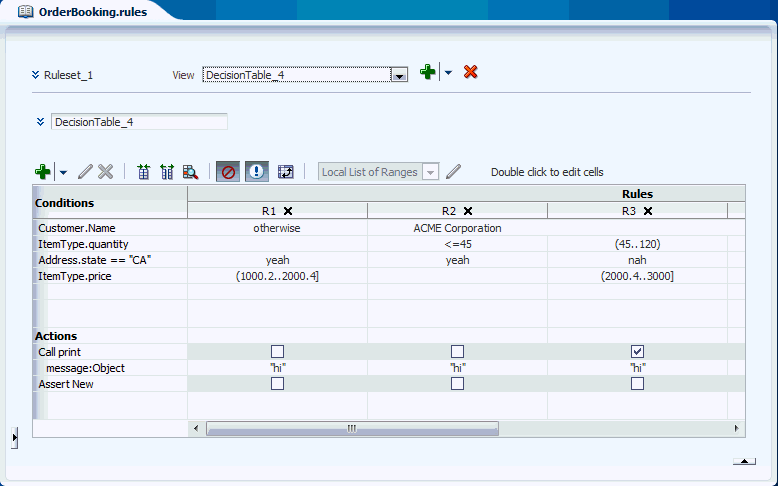Check the Call print box for R1
This screenshot has height=486, width=778.
(277, 351)
